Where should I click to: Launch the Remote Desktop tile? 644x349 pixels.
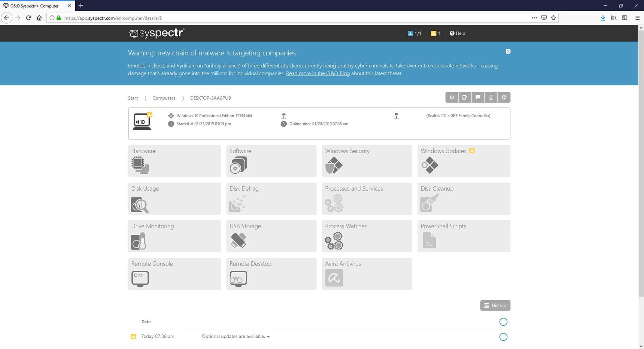click(271, 274)
